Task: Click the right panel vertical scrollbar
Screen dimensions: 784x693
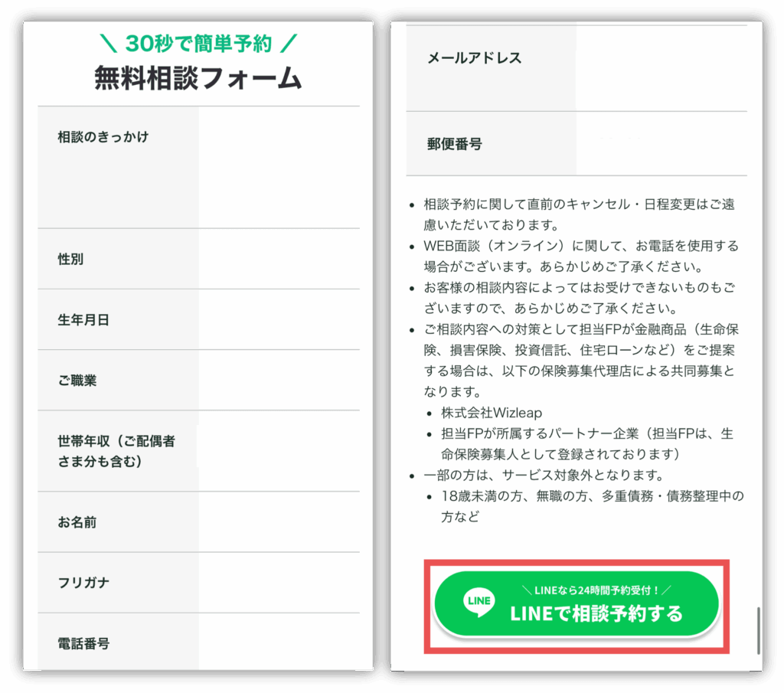Action: (x=759, y=631)
